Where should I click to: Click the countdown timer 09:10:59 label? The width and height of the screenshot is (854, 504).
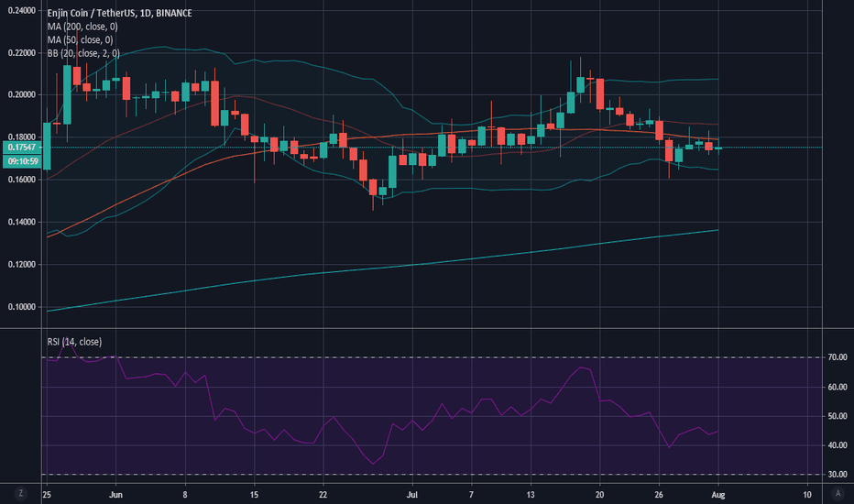click(x=22, y=161)
